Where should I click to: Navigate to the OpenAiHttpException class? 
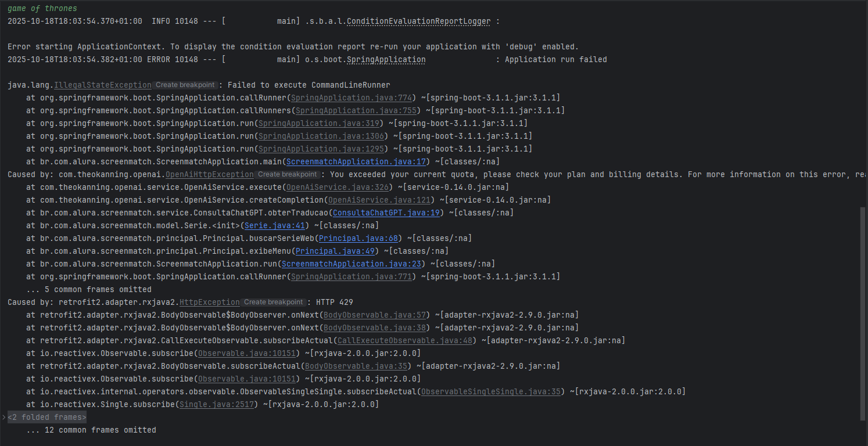209,174
